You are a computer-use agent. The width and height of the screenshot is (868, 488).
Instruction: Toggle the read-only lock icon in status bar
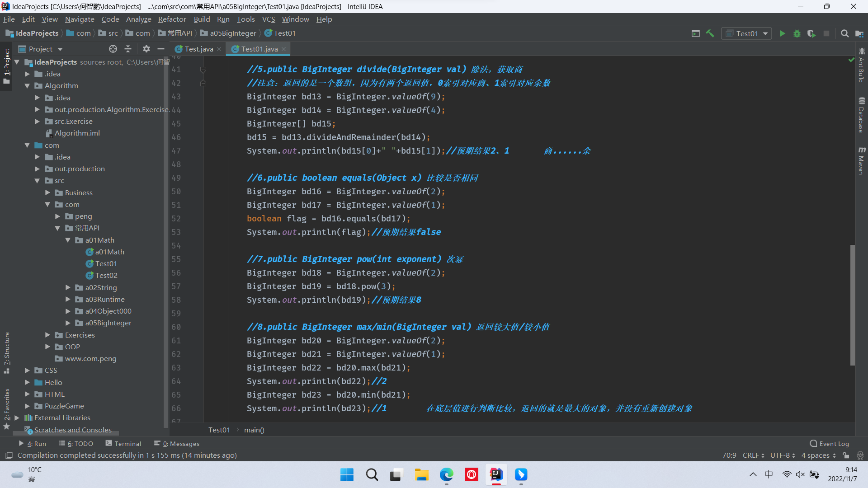tap(846, 455)
